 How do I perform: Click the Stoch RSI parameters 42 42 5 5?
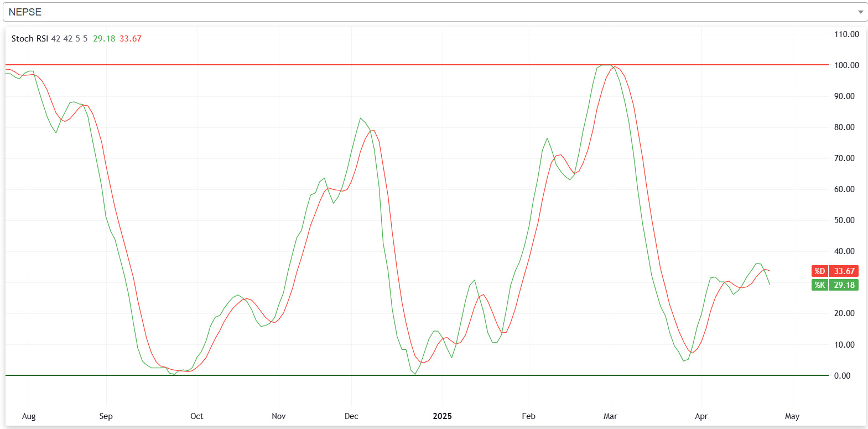point(69,39)
